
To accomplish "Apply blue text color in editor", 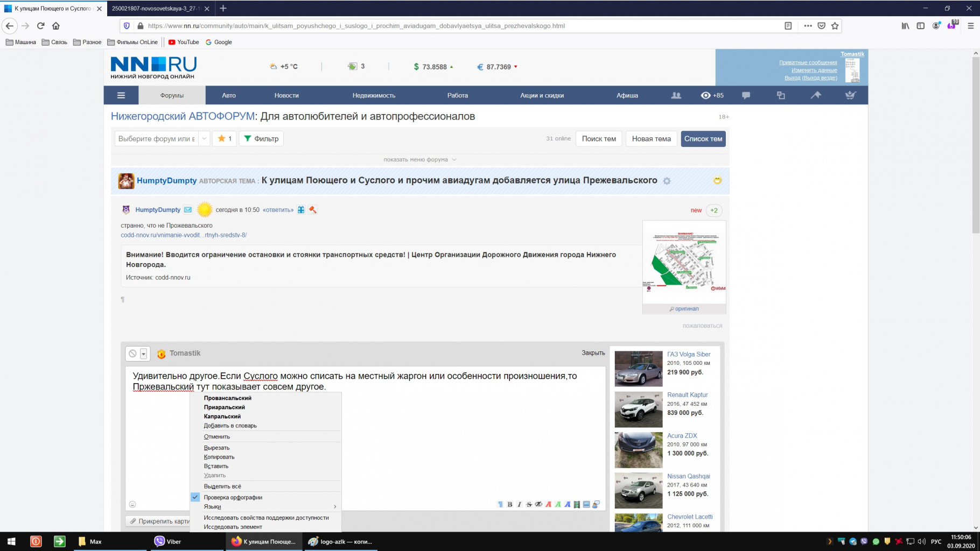I will [x=568, y=504].
